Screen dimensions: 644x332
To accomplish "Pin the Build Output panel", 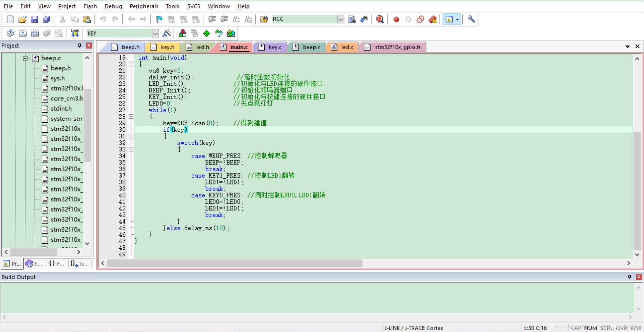I will click(630, 277).
